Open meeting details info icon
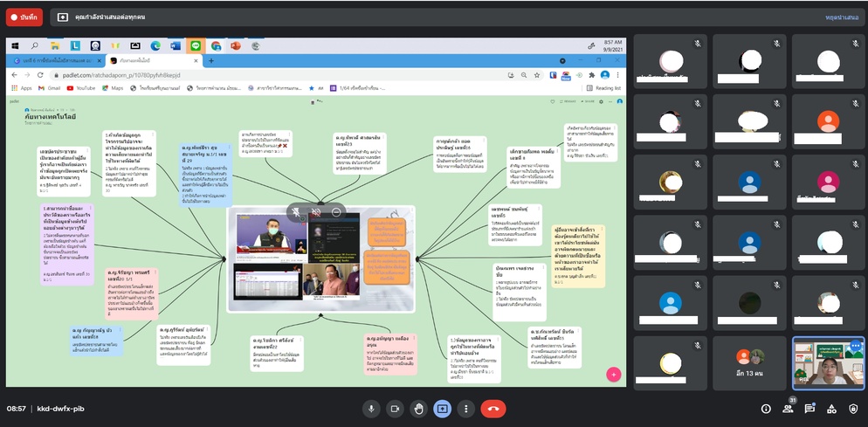The width and height of the screenshot is (868, 427). (766, 409)
